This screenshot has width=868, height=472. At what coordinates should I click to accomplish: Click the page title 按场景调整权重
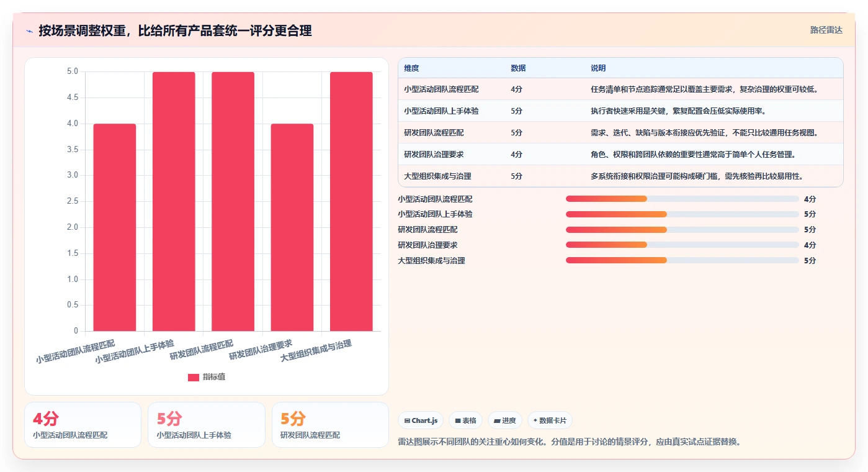click(175, 30)
